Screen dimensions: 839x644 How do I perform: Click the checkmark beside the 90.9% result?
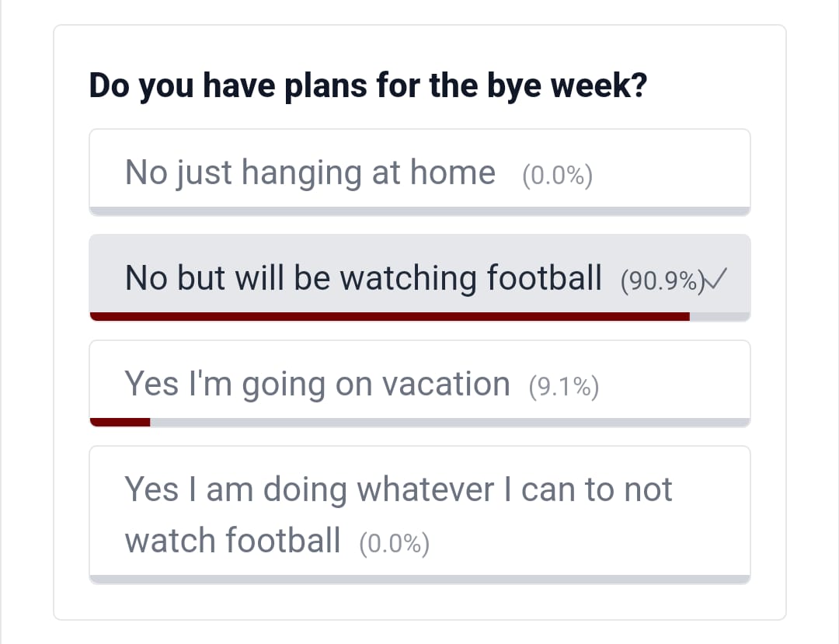[x=716, y=279]
